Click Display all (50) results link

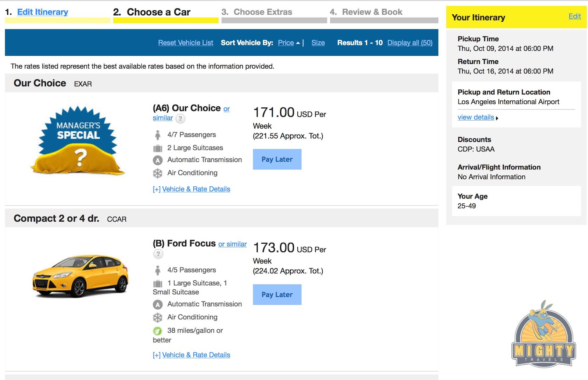[x=410, y=43]
